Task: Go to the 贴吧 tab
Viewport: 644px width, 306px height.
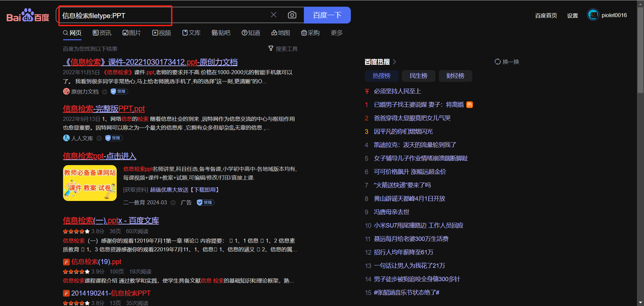Action: pos(221,33)
